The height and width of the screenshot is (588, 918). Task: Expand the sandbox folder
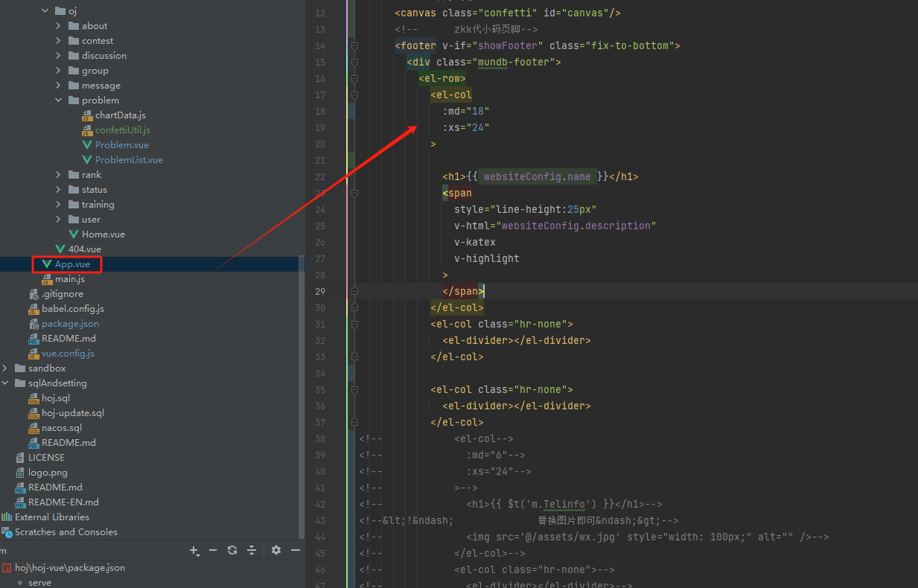[x=5, y=368]
